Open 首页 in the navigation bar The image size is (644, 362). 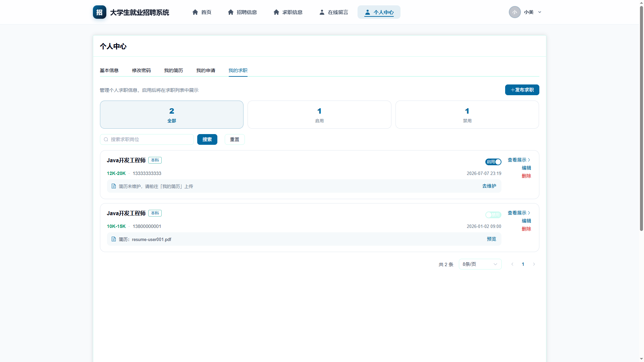202,12
